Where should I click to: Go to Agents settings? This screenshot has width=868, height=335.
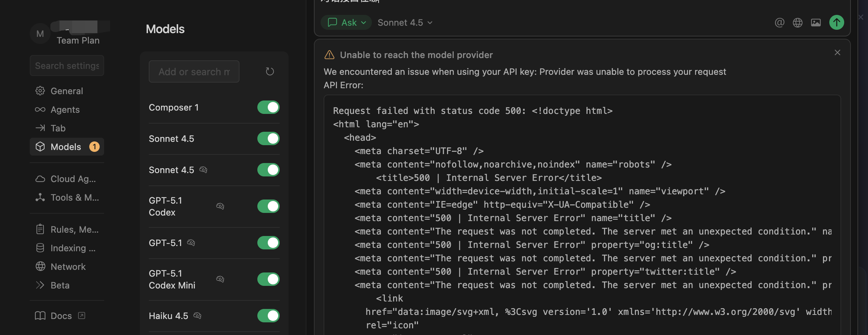tap(67, 109)
